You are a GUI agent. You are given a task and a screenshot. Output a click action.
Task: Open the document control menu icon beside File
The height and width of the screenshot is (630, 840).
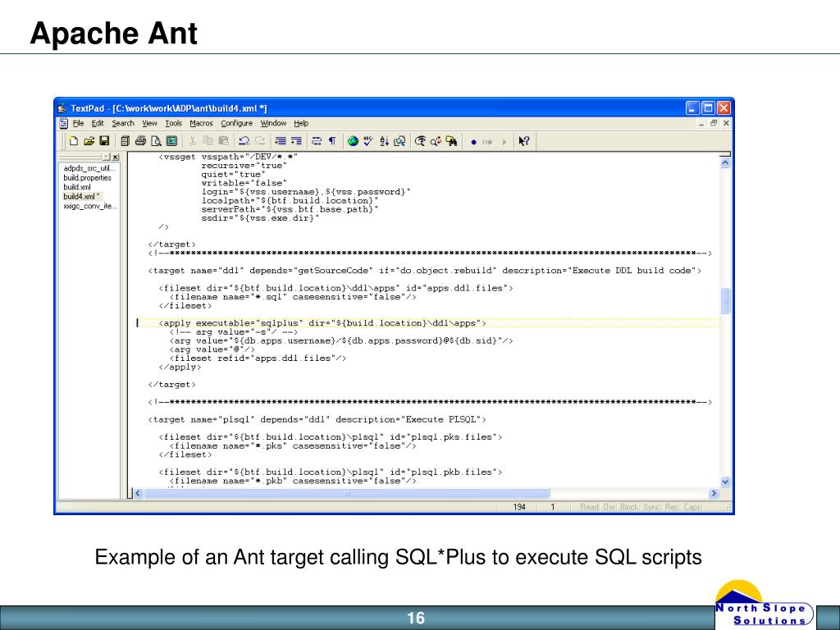63,123
